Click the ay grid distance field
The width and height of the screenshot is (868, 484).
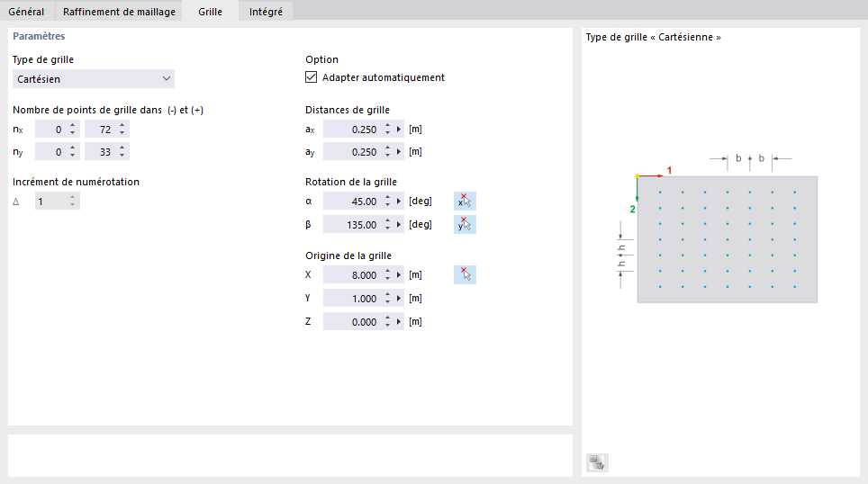pos(351,153)
